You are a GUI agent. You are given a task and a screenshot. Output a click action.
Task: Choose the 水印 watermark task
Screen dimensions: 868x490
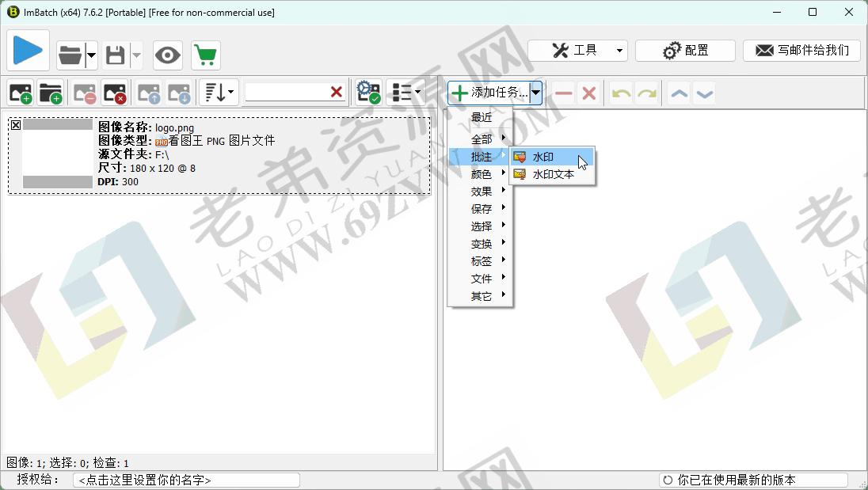pos(552,157)
